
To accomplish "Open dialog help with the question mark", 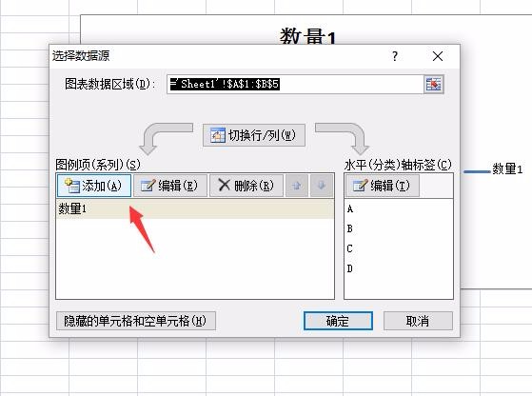I will [395, 56].
